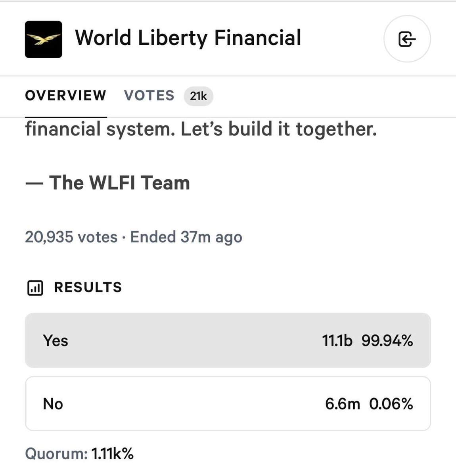Switch to the VOTES tab
The width and height of the screenshot is (456, 476).
[x=149, y=96]
